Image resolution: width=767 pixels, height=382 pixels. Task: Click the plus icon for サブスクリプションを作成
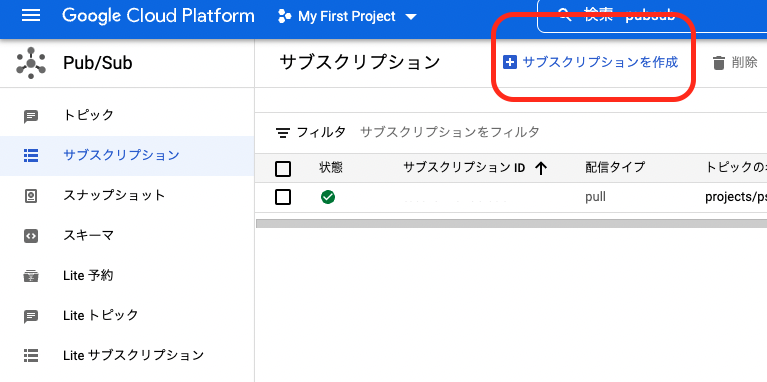[510, 63]
